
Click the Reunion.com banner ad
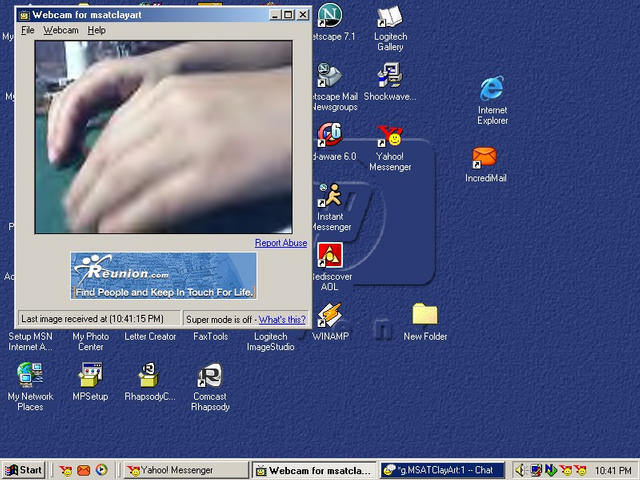(163, 276)
